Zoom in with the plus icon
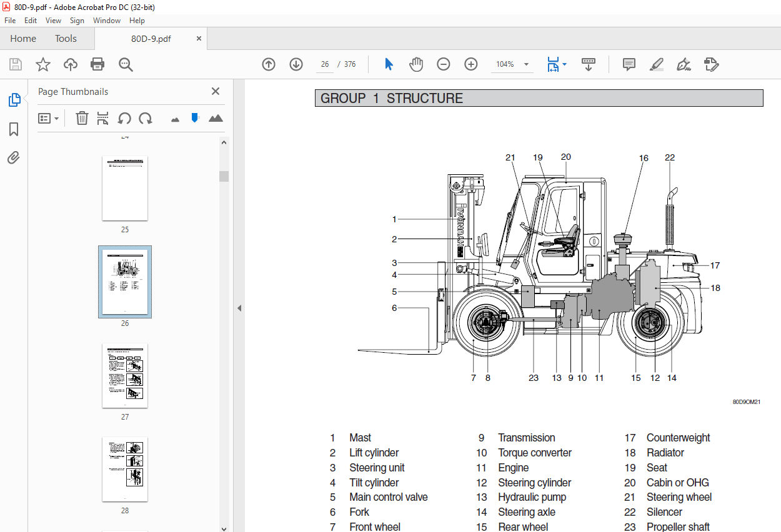Viewport: 781px width, 532px height. [x=471, y=64]
